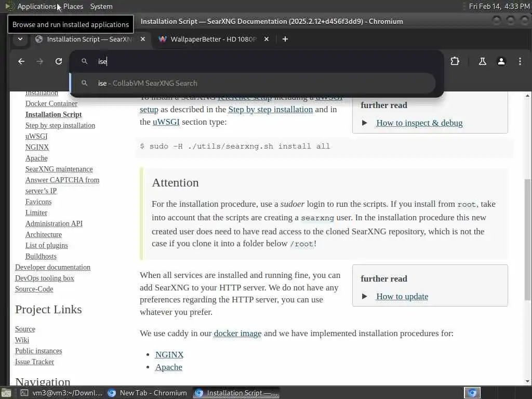Switch to the WallpaperBetter tab
The image size is (532, 399).
(x=213, y=39)
